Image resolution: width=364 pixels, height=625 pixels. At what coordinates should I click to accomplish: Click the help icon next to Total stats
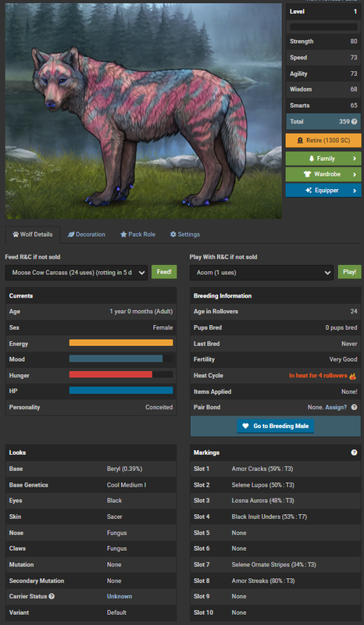354,122
